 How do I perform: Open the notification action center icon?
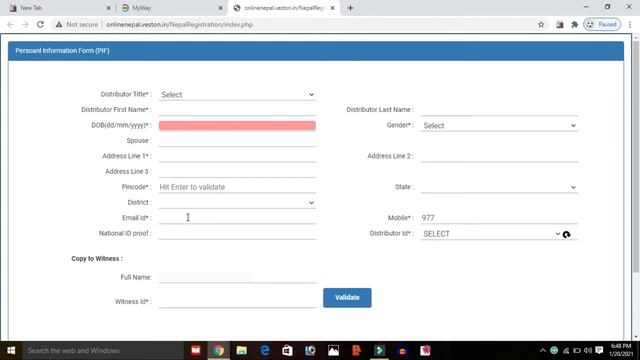599,351
